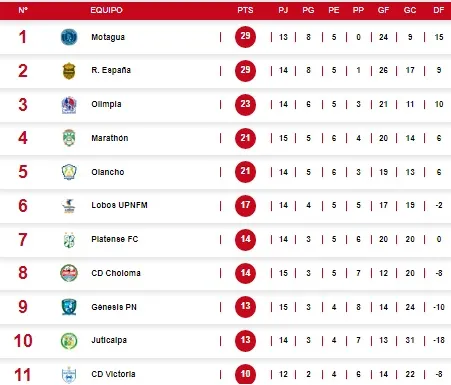Click the Genesis PN team crest
The image size is (451, 385).
tap(69, 307)
